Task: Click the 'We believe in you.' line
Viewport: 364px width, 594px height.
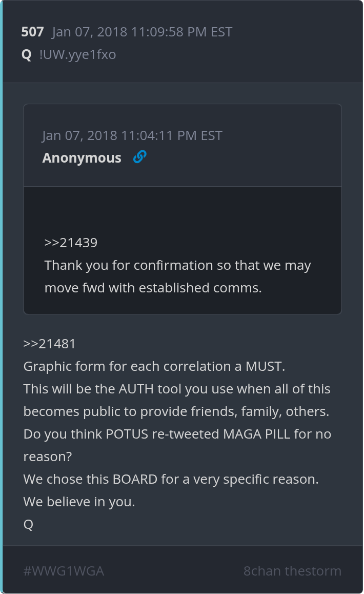Action: tap(79, 502)
